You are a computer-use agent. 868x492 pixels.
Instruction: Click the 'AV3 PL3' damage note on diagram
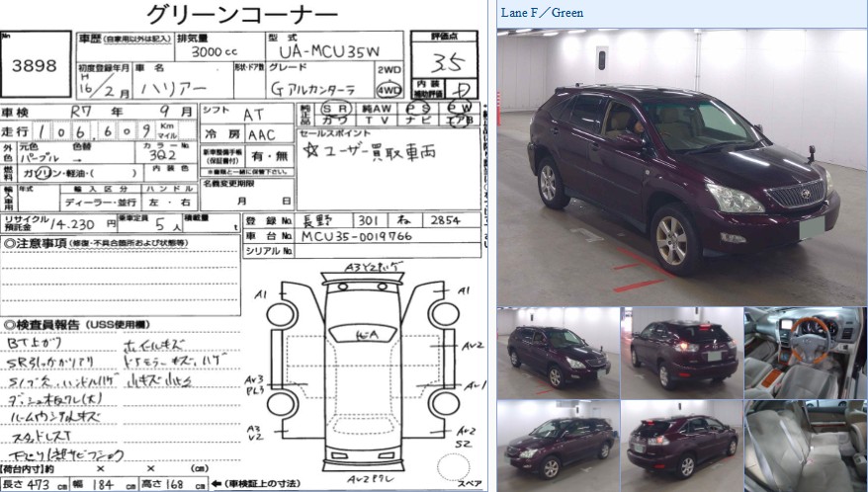(255, 384)
